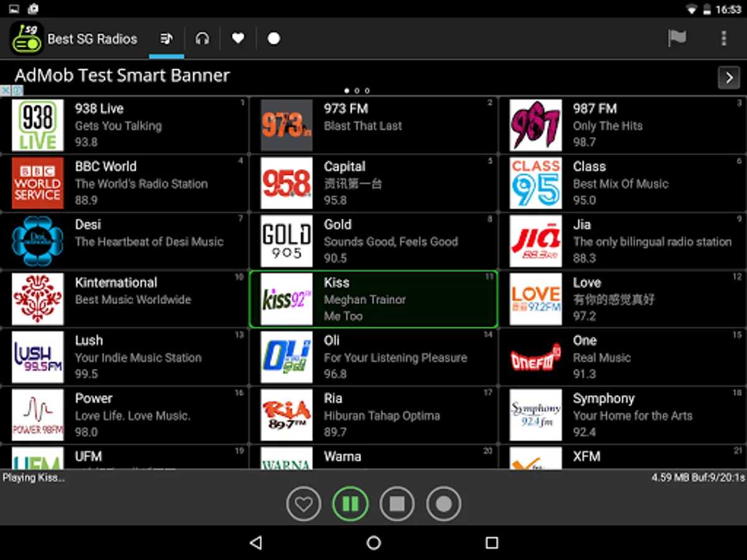Go back with Android back button

coord(255,543)
